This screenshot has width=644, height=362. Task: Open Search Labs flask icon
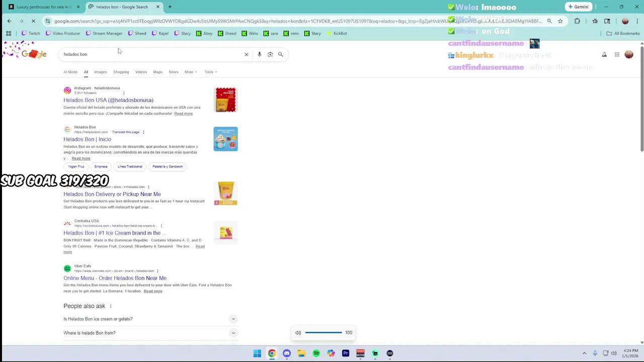tap(604, 54)
